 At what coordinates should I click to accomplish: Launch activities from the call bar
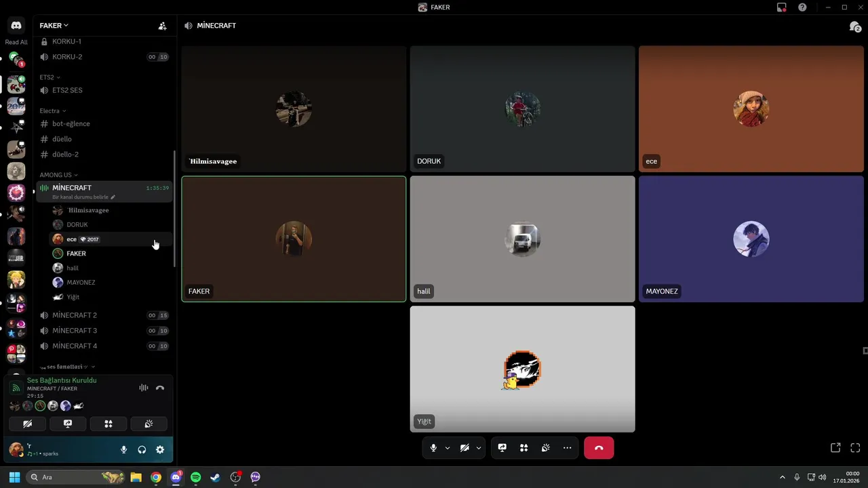[524, 448]
